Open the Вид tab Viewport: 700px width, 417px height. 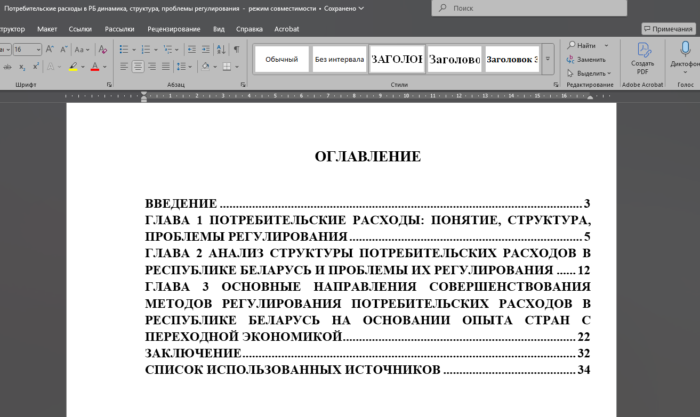point(219,29)
